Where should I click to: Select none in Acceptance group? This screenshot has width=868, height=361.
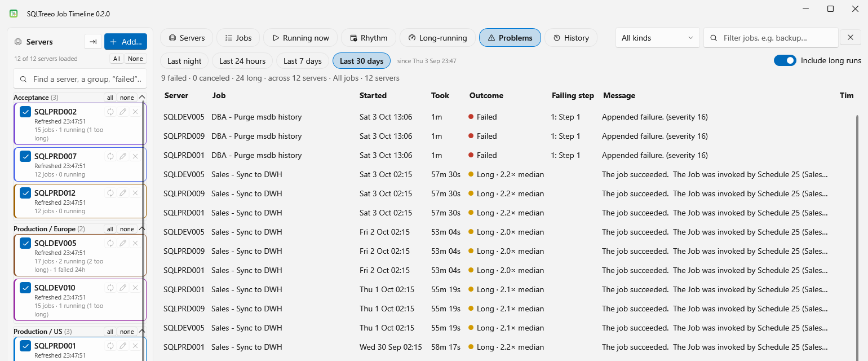pos(127,98)
